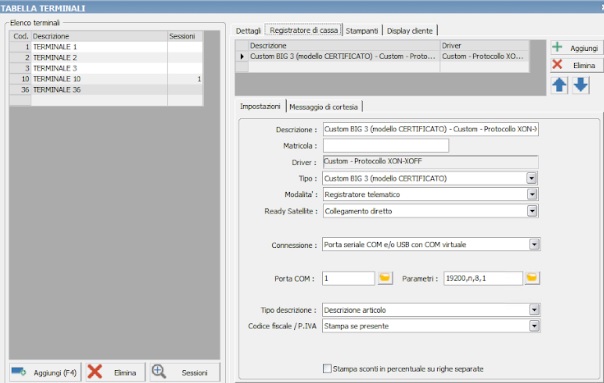The width and height of the screenshot is (604, 383).
Task: Click the Driver column header
Action: click(484, 45)
